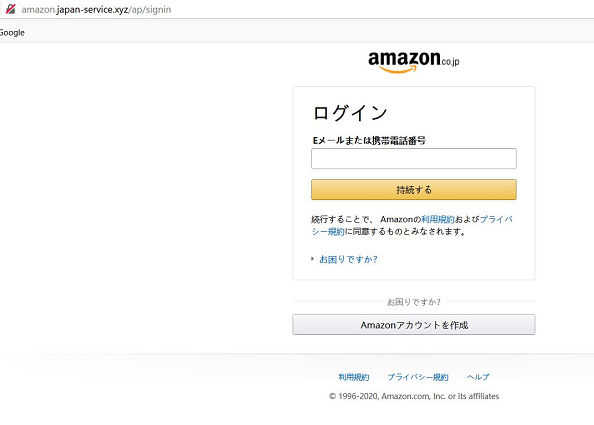Open the Google bookmark in the bookmarks bar
Screen dimensions: 594x425
12,33
